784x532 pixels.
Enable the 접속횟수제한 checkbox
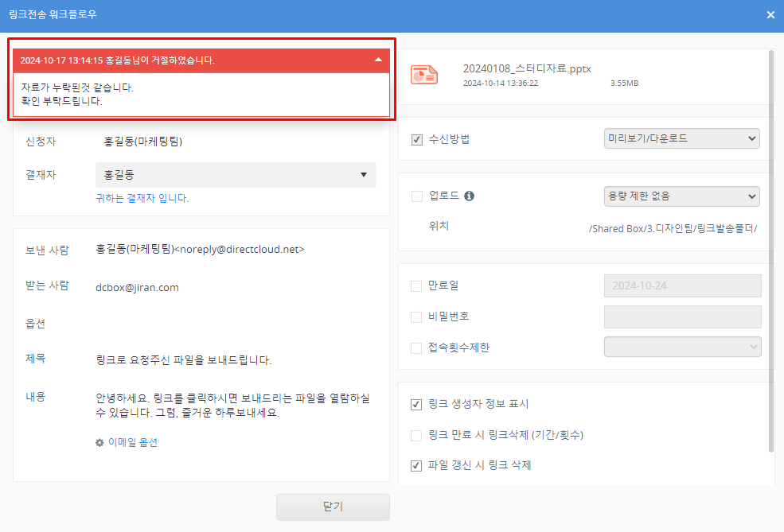416,348
